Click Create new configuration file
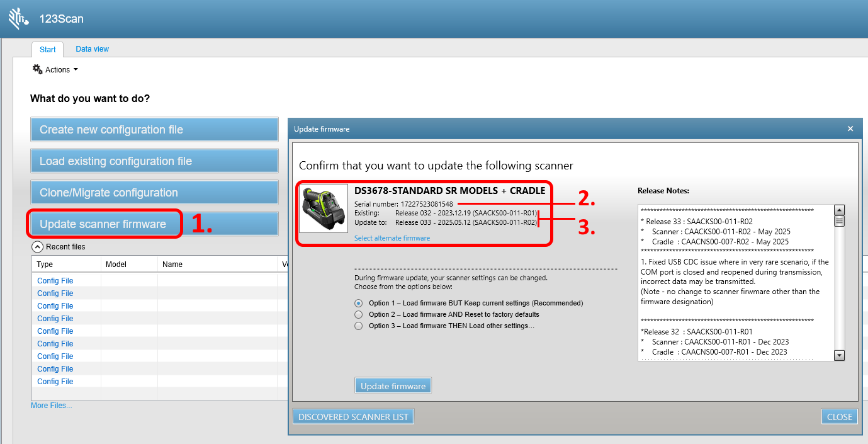 point(154,130)
